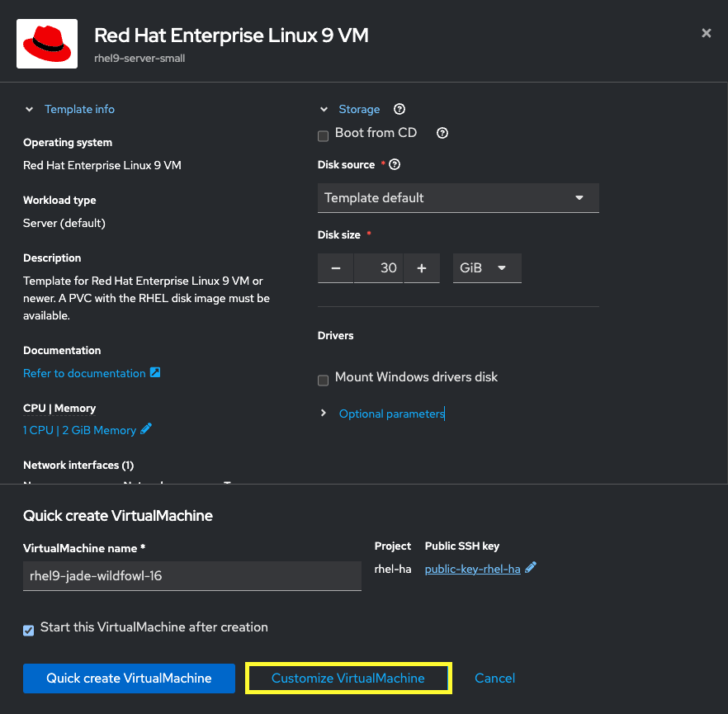728x714 pixels.
Task: Enable the Boot from CD checkbox
Action: point(323,135)
